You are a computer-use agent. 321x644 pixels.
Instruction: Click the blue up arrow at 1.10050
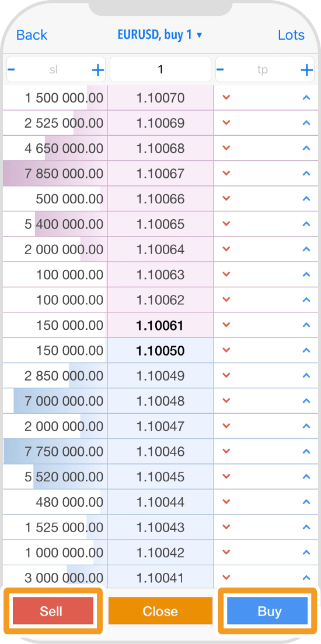coord(306,350)
